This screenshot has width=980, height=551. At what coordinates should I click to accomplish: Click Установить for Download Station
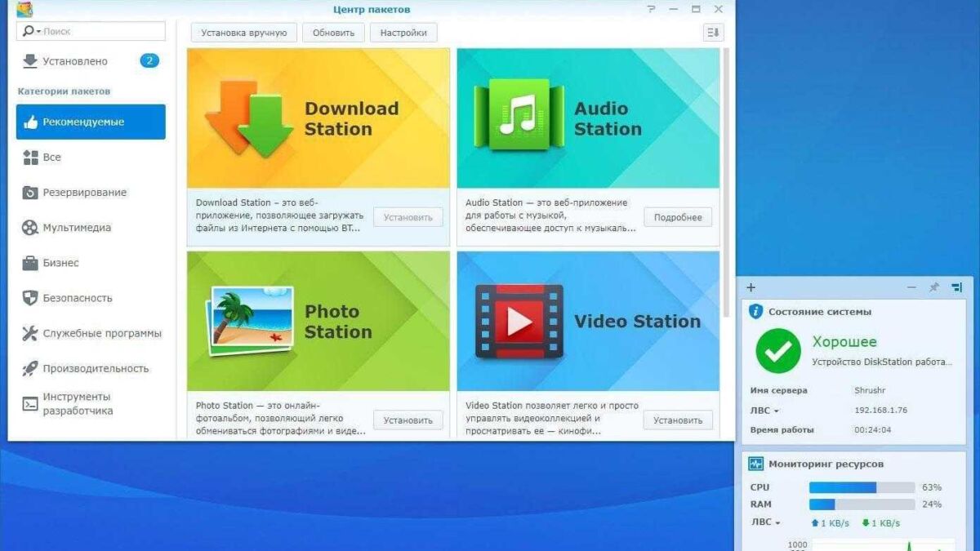[408, 217]
